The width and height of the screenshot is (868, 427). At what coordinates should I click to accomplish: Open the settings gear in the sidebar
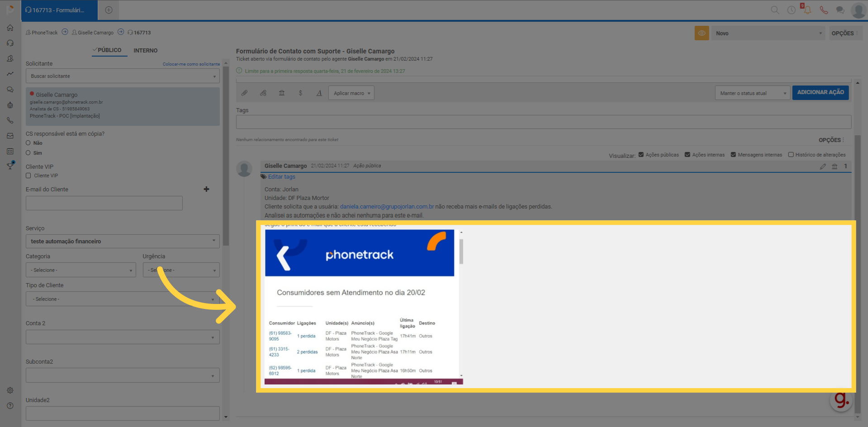tap(10, 390)
